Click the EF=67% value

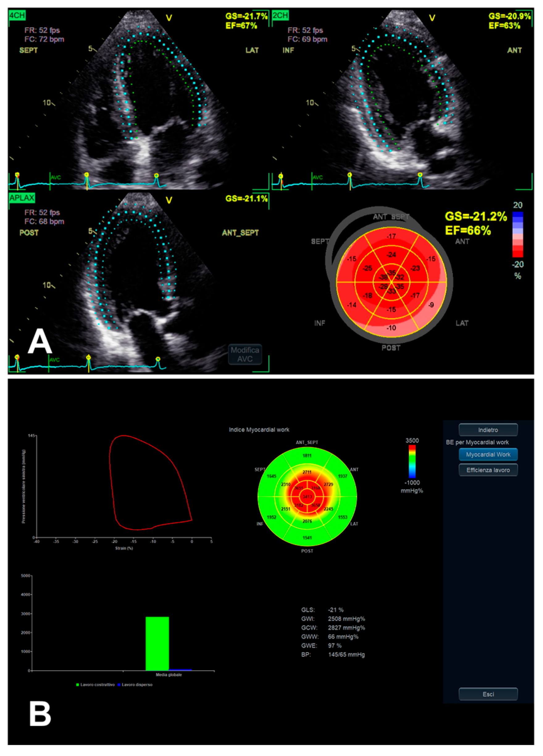pyautogui.click(x=241, y=25)
